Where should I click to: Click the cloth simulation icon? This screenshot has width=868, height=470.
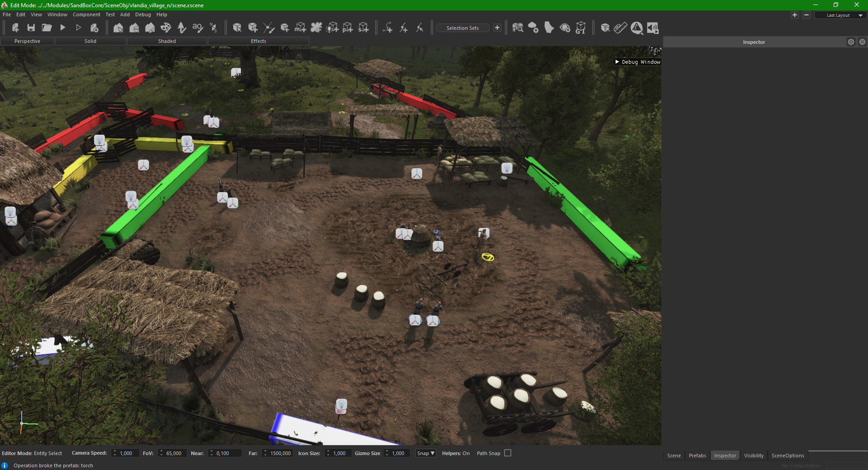pyautogui.click(x=549, y=28)
